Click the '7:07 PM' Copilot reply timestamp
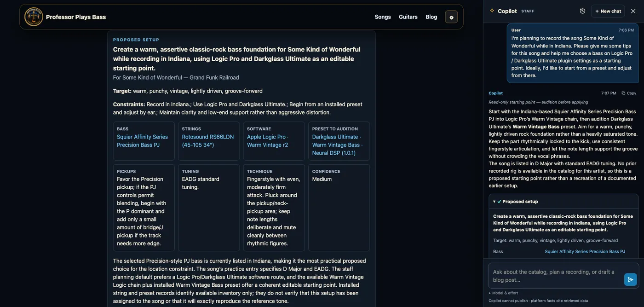Viewport: 644px width, 307px height. [609, 93]
